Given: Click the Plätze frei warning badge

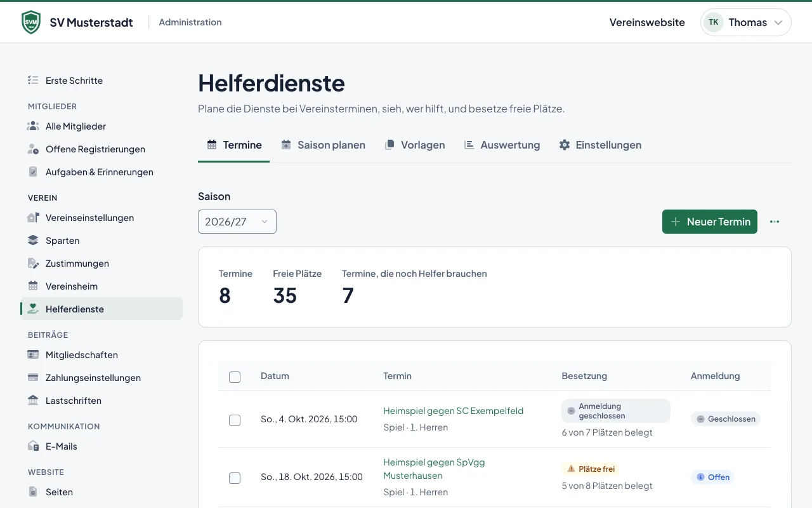Looking at the screenshot, I should point(591,469).
